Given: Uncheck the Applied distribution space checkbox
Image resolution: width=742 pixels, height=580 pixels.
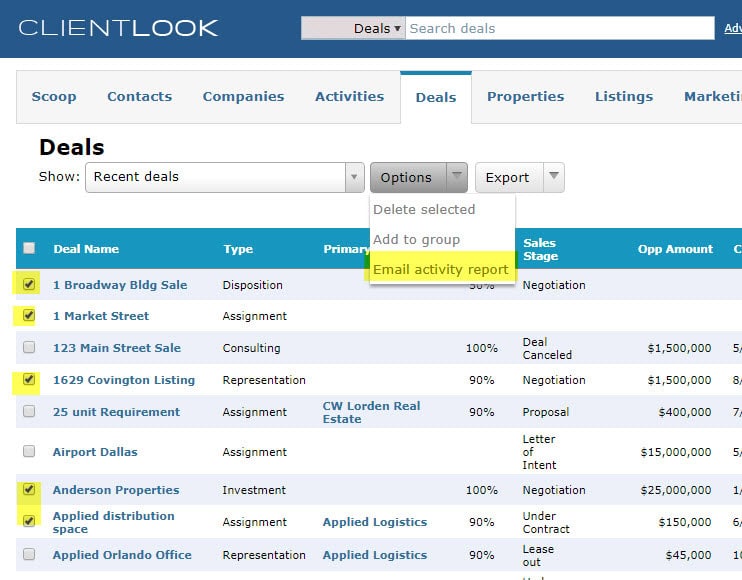Looking at the screenshot, I should coord(29,521).
